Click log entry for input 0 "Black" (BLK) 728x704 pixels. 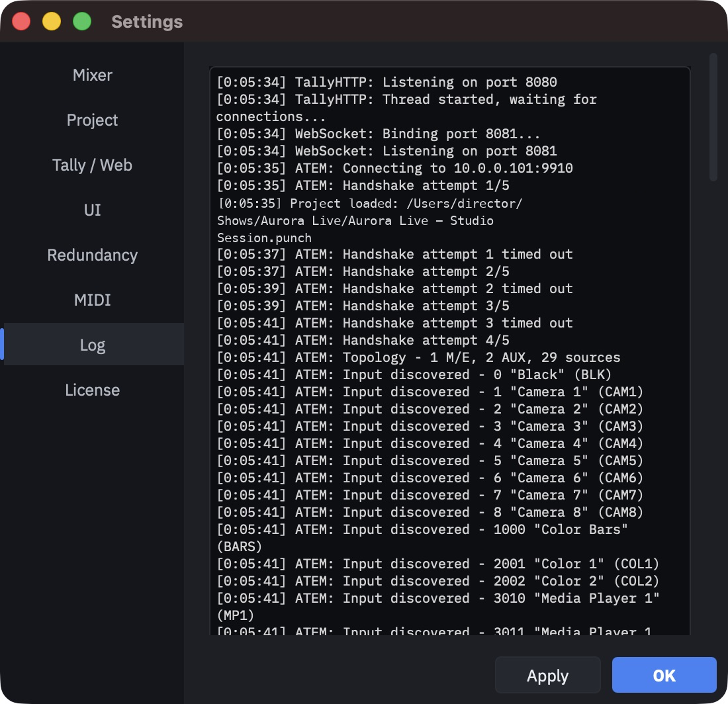pos(414,374)
